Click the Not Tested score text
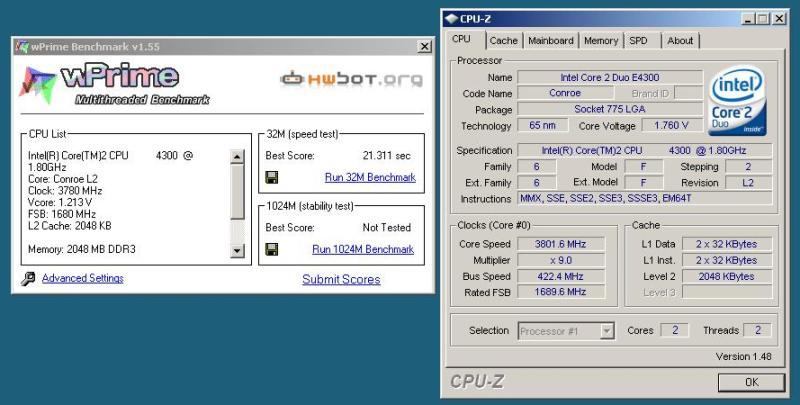This screenshot has height=405, width=800. coord(386,228)
